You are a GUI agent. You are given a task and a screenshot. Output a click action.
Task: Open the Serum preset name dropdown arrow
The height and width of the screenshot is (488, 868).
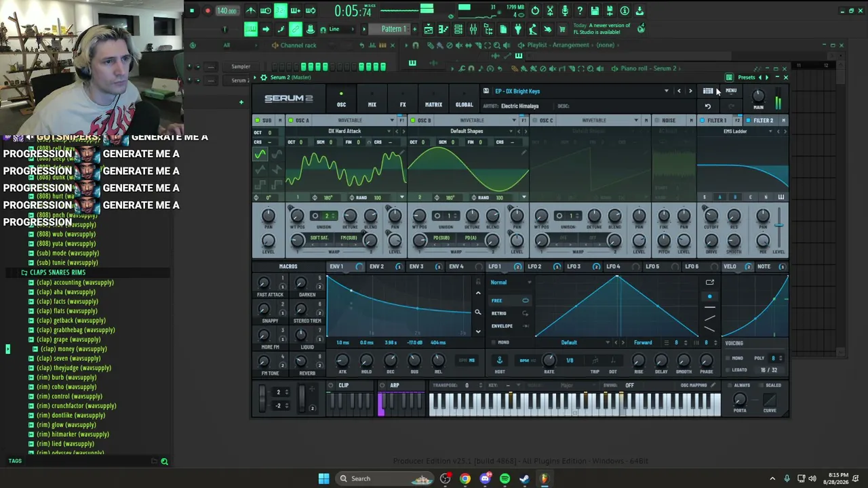(x=667, y=91)
